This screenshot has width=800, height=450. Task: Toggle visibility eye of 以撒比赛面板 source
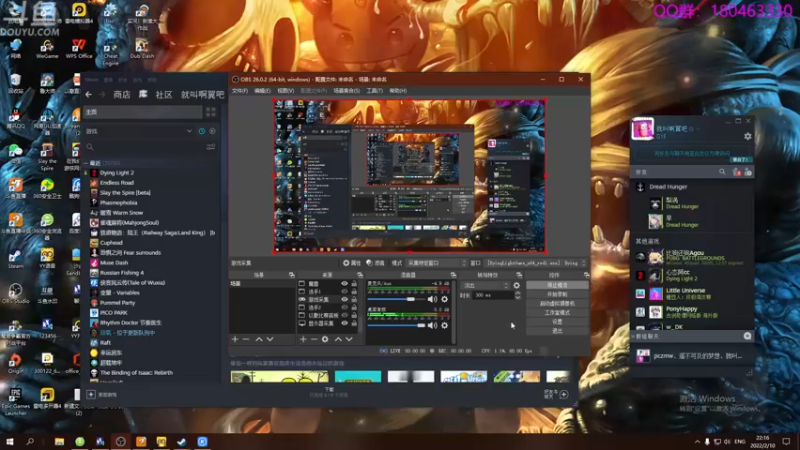[344, 315]
